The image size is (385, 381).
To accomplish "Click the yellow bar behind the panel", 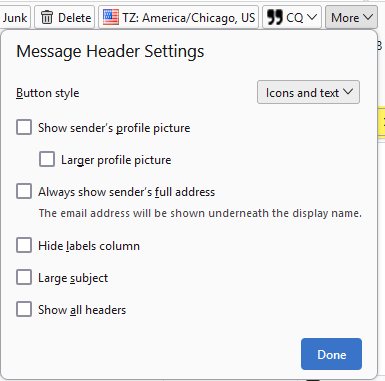I will tap(382, 121).
